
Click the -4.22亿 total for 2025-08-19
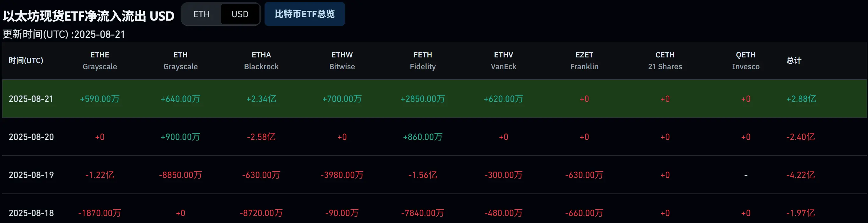800,175
